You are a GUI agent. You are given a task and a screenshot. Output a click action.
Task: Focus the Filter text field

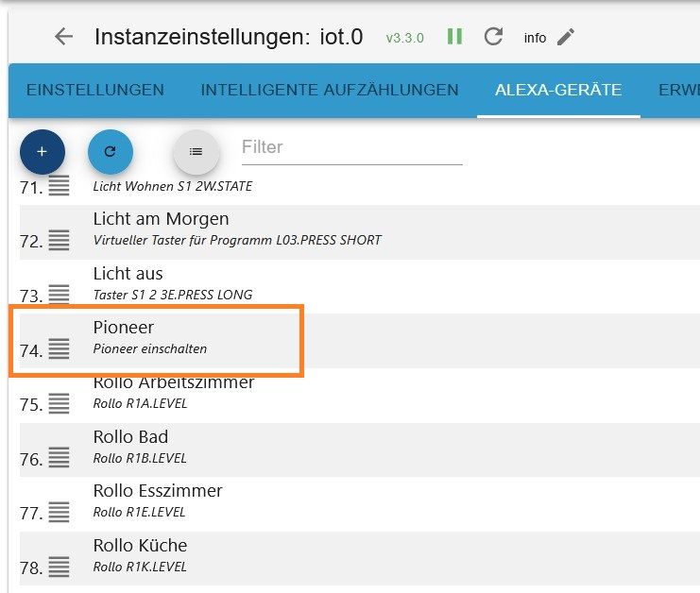[351, 147]
